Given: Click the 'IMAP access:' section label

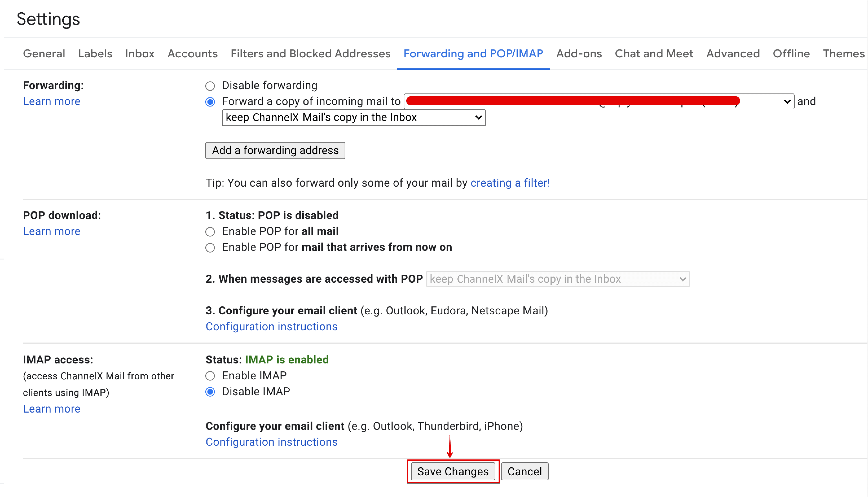Looking at the screenshot, I should [x=58, y=360].
